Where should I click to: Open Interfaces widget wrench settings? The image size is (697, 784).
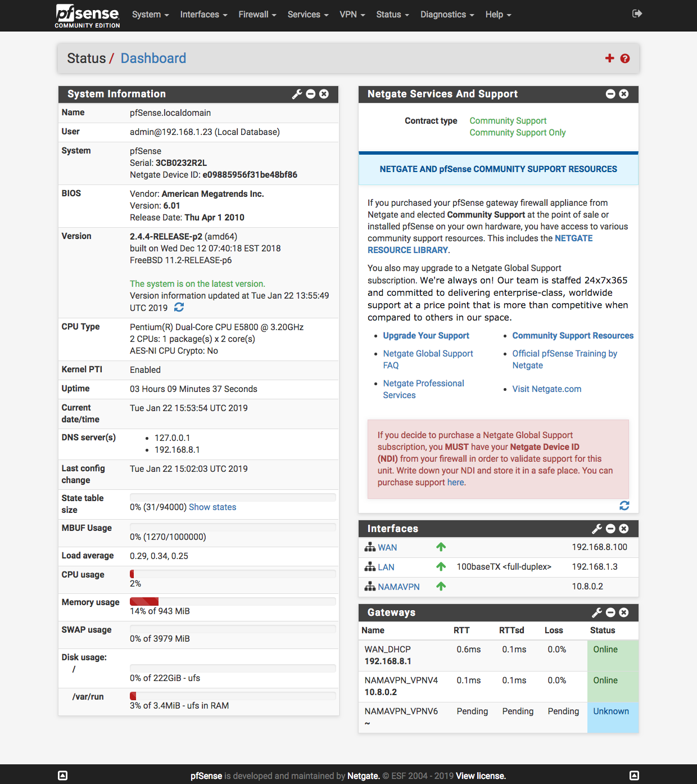tap(597, 529)
